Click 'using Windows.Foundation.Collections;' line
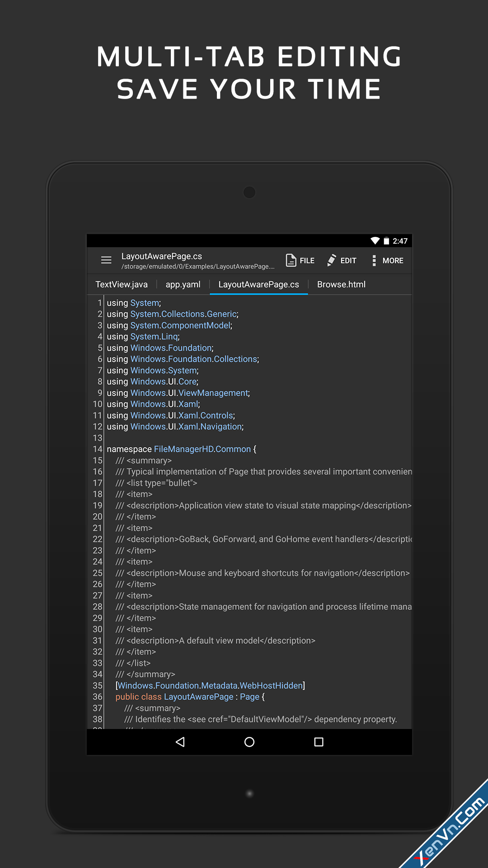 [x=183, y=359]
